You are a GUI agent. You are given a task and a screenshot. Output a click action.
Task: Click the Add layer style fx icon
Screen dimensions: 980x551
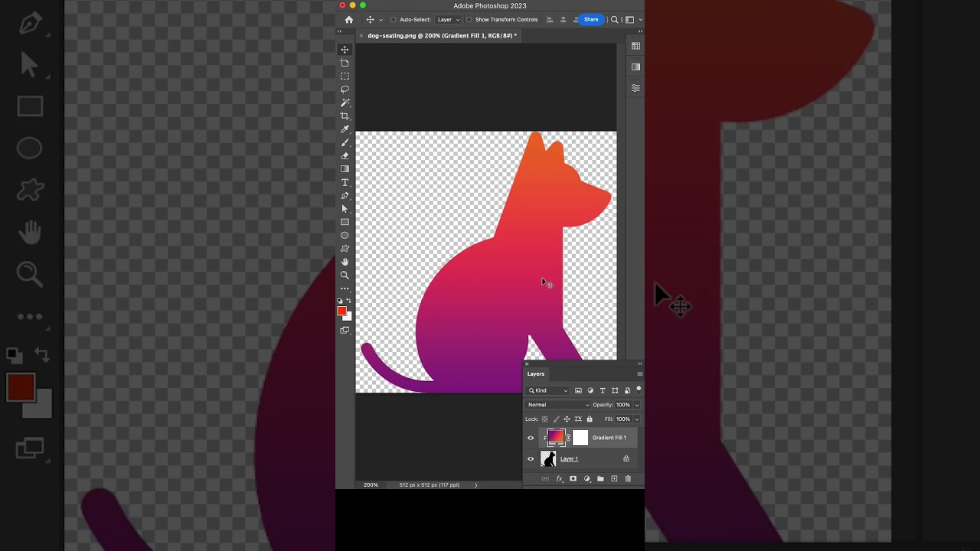(x=559, y=479)
